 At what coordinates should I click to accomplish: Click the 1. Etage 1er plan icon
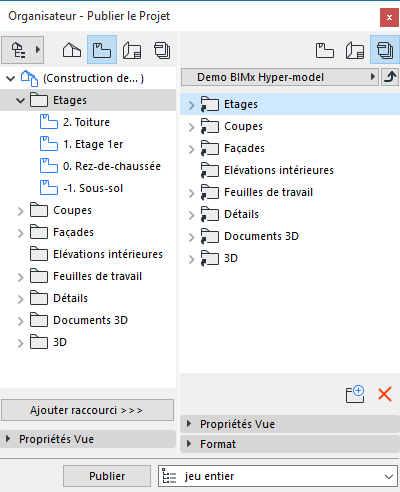point(49,144)
